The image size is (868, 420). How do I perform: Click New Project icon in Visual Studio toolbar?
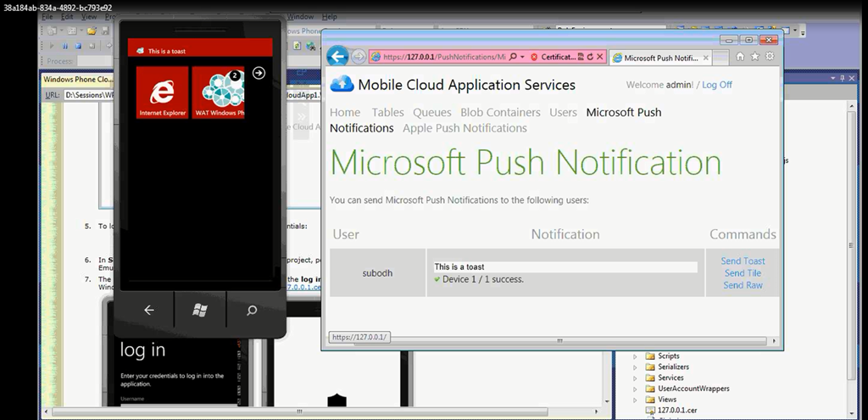(x=52, y=31)
